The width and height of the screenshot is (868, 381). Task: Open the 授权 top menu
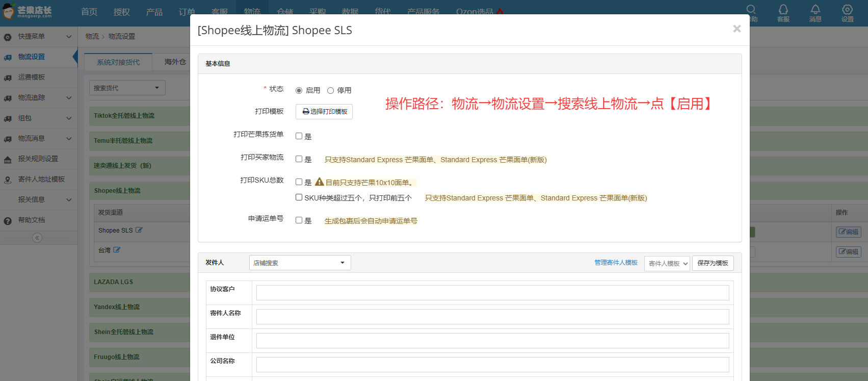122,12
